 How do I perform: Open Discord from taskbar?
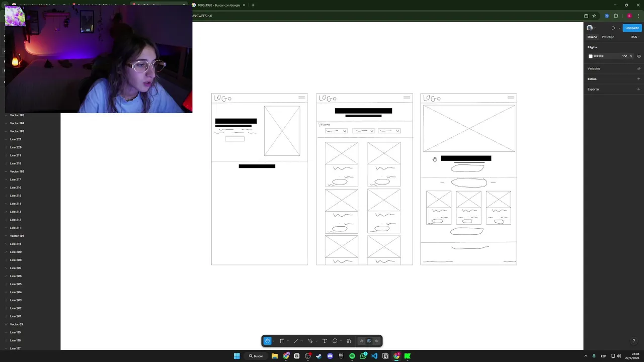[330, 356]
